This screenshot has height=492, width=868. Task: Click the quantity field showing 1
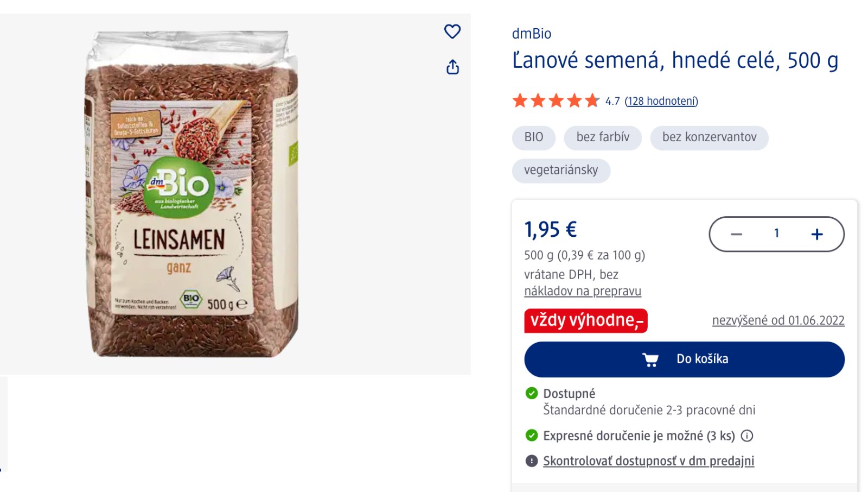click(x=776, y=234)
